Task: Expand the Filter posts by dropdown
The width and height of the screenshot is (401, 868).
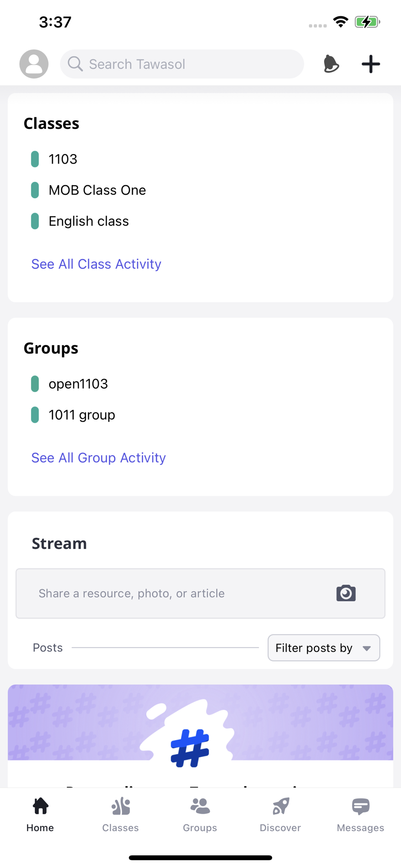Action: (x=324, y=648)
